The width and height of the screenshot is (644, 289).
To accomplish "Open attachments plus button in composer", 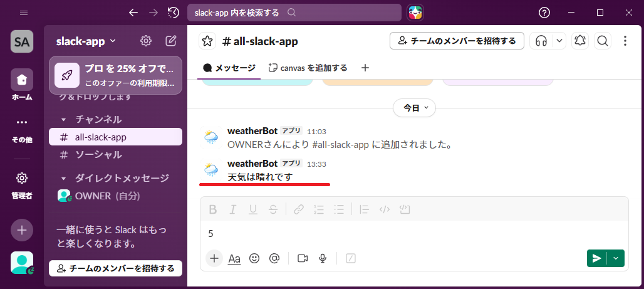I will click(214, 258).
